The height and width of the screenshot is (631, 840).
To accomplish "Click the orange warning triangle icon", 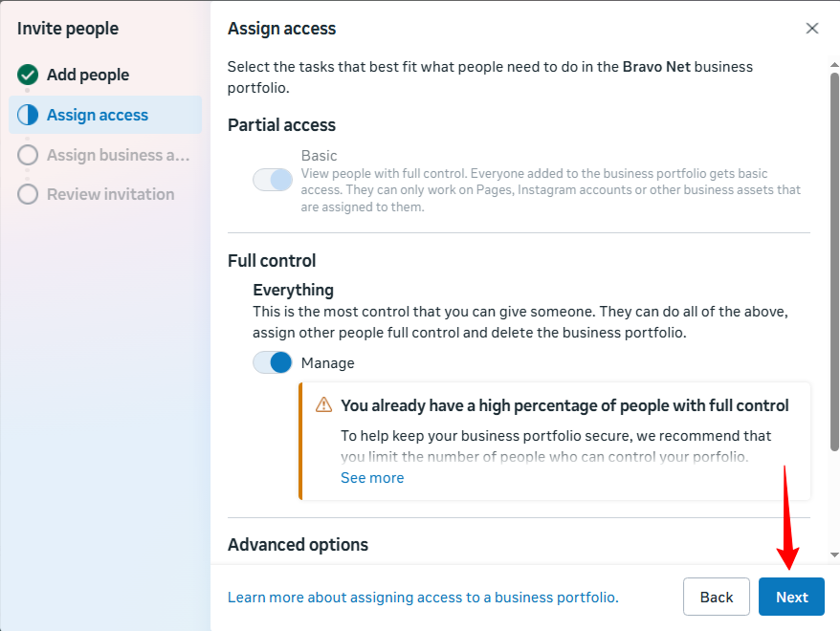I will click(x=323, y=405).
